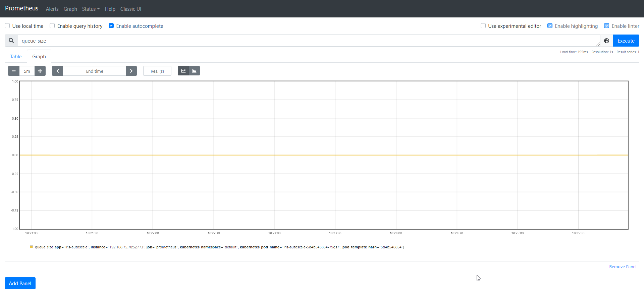644x301 pixels.
Task: Uncheck Enable autocomplete option
Action: pos(111,26)
